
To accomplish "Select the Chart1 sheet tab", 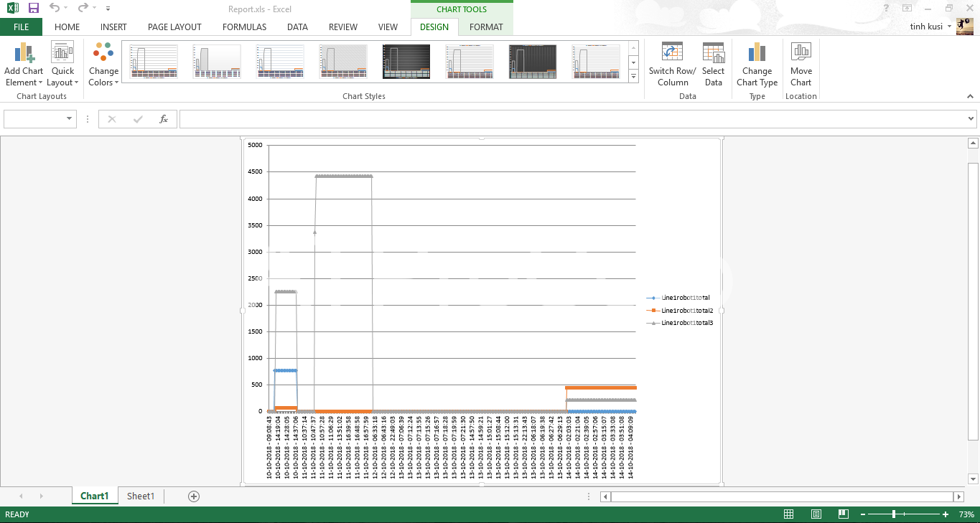I will pos(95,496).
